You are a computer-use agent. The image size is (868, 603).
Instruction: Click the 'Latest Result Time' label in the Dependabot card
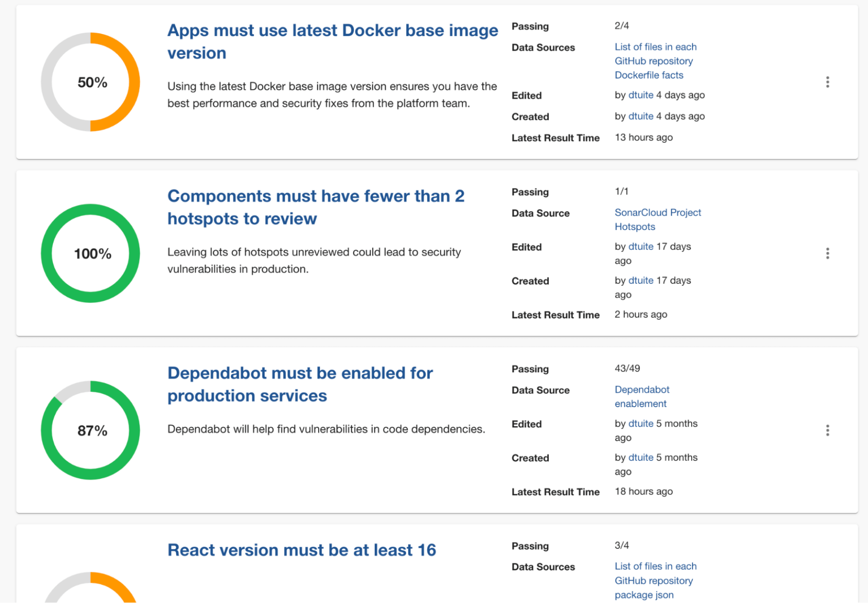click(556, 492)
